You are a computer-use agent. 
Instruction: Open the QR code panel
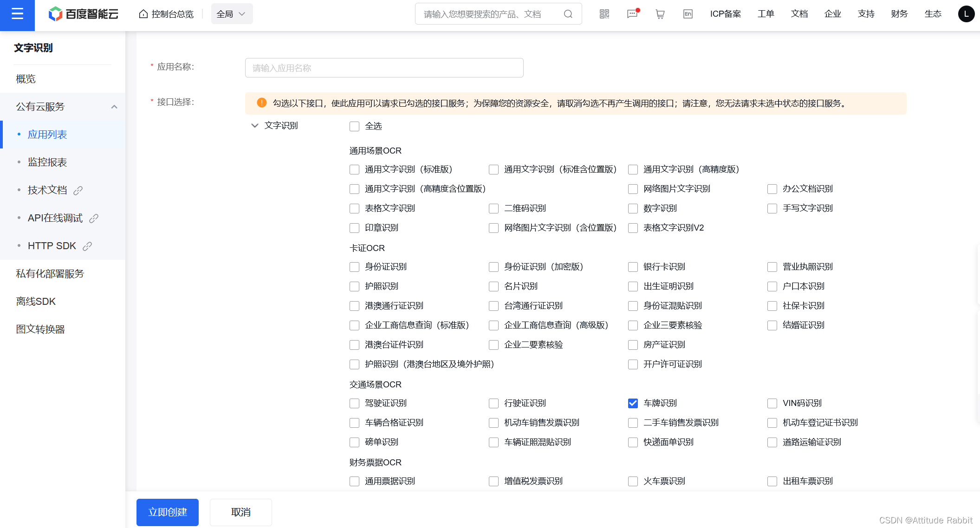point(604,14)
